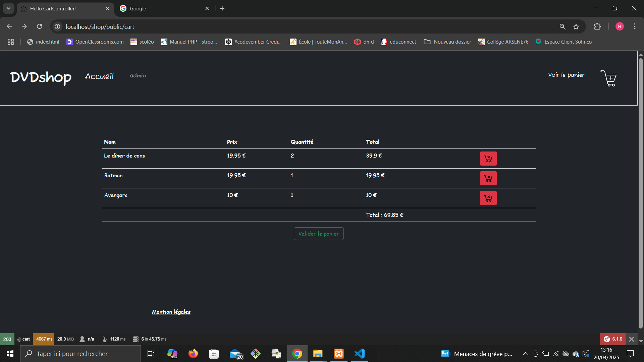Open the database queries 6 in 45.75 ms panel
Viewport: 644px width, 362px height.
pos(150,339)
